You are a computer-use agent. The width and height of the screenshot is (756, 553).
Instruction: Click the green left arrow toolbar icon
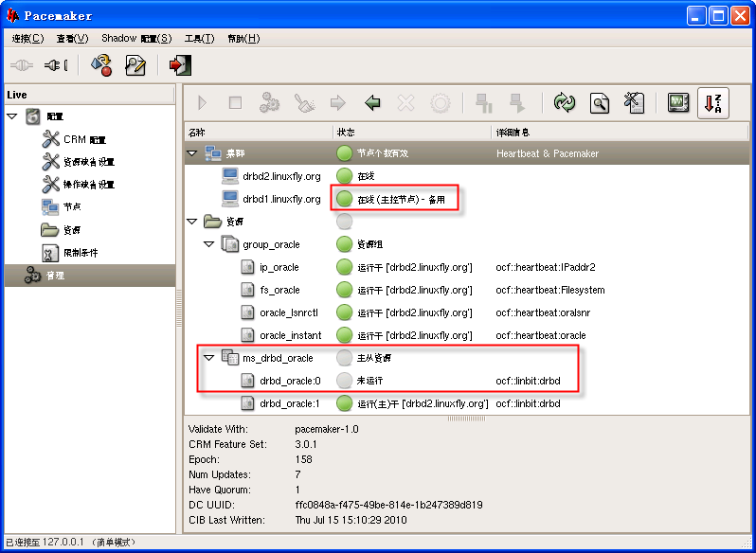click(x=372, y=103)
